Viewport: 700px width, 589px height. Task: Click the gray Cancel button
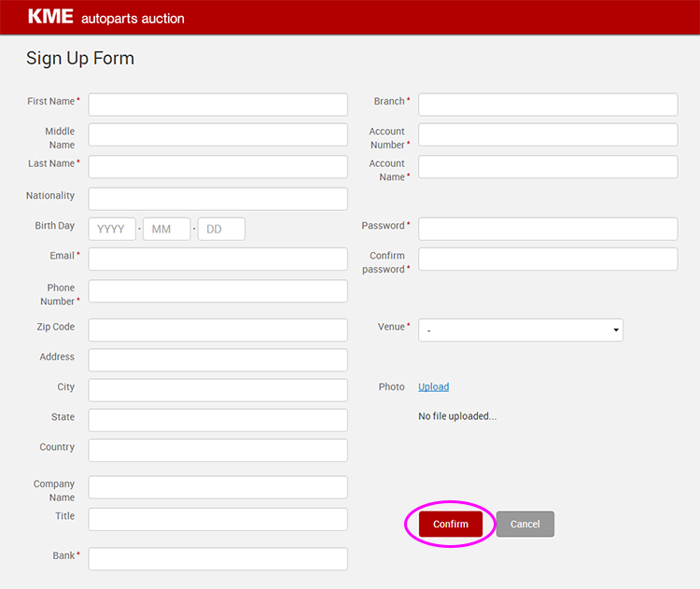click(525, 525)
